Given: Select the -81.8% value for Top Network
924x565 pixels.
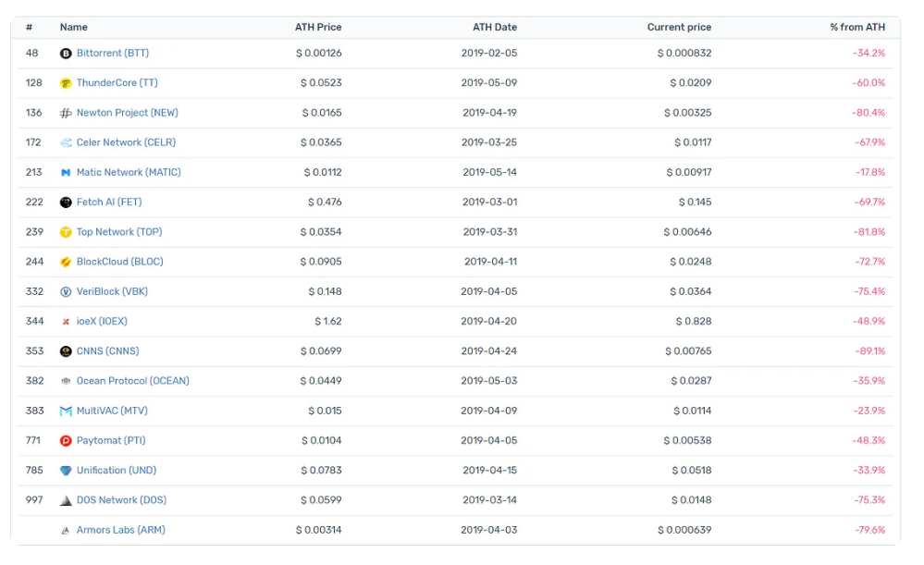Looking at the screenshot, I should point(869,231).
